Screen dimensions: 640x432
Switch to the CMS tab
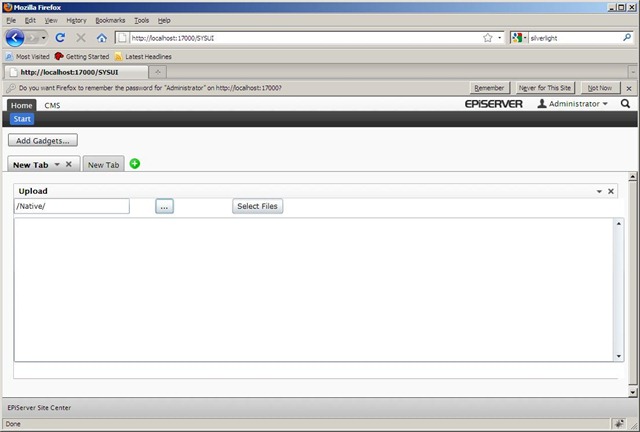52,105
